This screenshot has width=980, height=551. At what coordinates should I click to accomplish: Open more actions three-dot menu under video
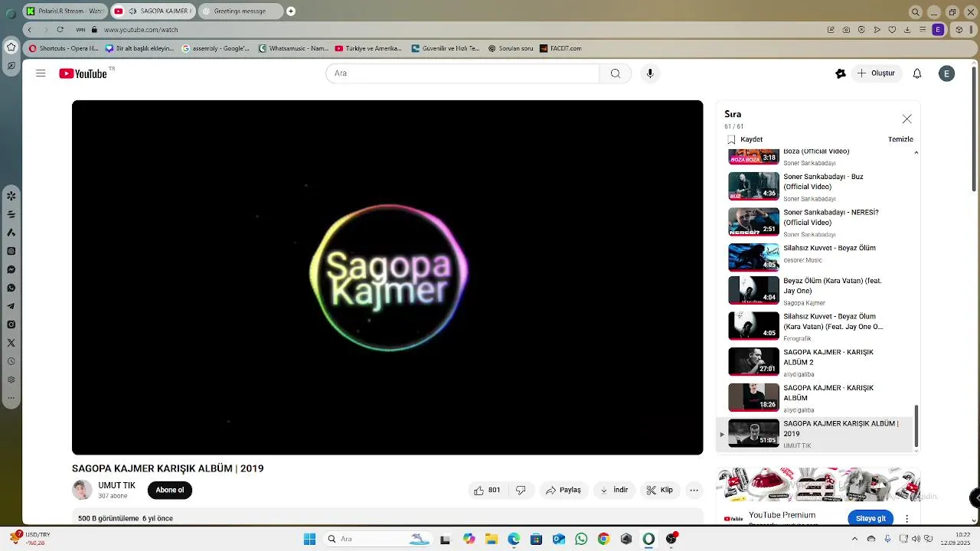point(694,490)
